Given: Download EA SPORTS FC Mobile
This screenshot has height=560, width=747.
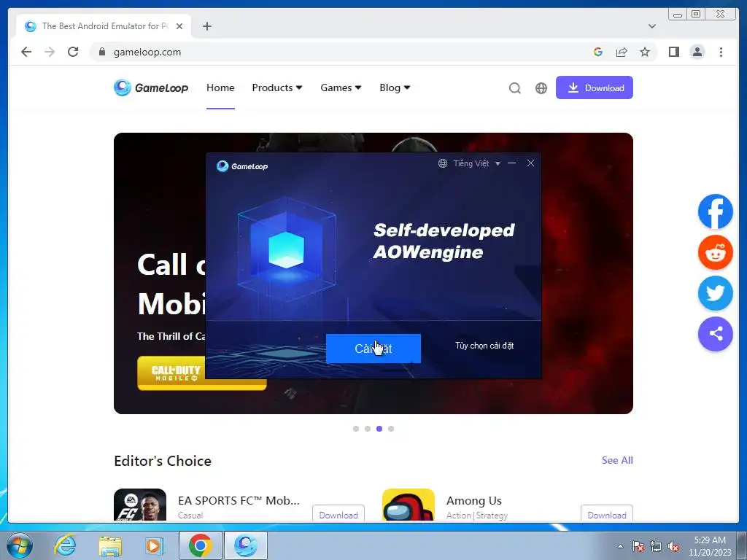Looking at the screenshot, I should pyautogui.click(x=338, y=515).
